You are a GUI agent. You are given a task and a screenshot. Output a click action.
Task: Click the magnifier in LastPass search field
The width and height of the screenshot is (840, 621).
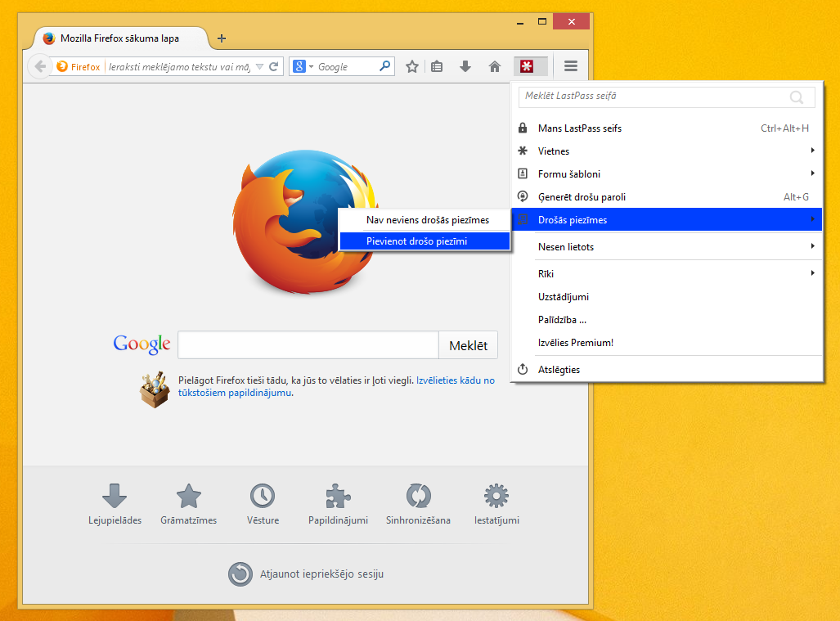point(797,97)
